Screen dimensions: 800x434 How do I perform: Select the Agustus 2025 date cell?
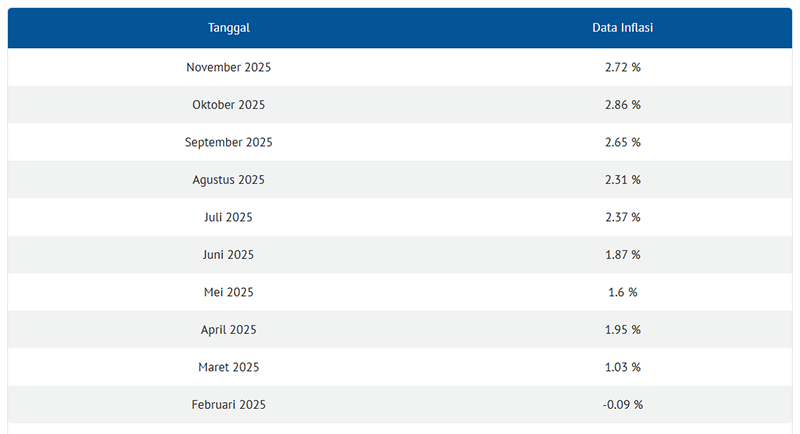[229, 180]
